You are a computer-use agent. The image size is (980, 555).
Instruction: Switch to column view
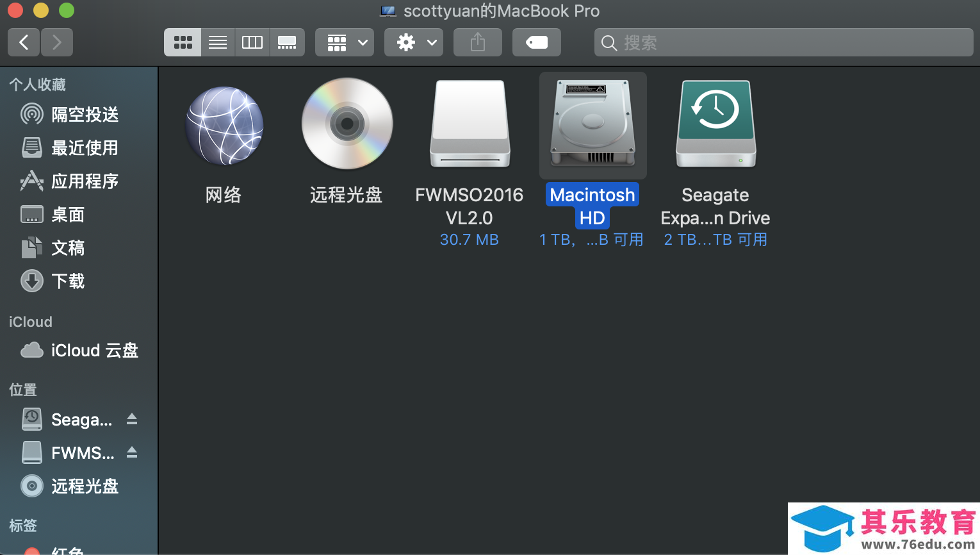pyautogui.click(x=252, y=42)
